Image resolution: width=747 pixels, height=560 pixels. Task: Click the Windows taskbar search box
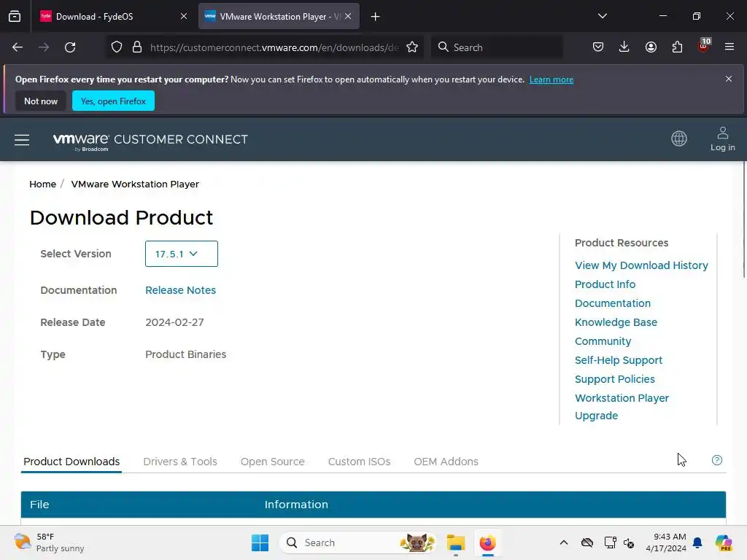357,542
